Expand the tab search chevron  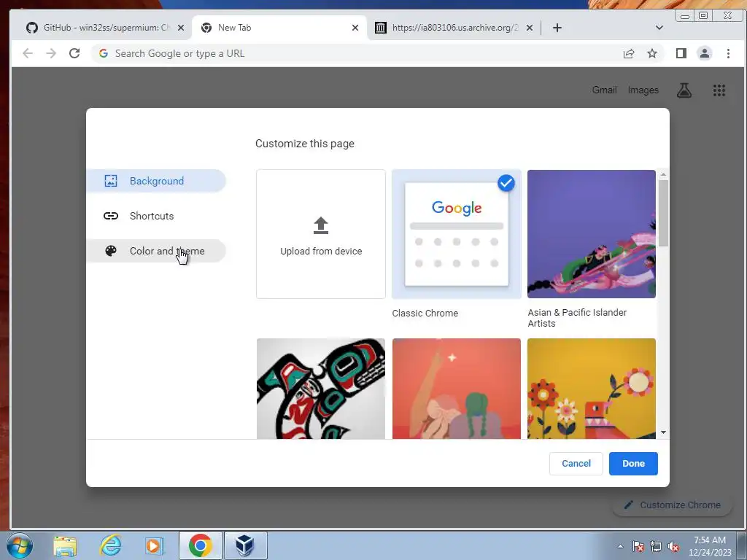(659, 28)
